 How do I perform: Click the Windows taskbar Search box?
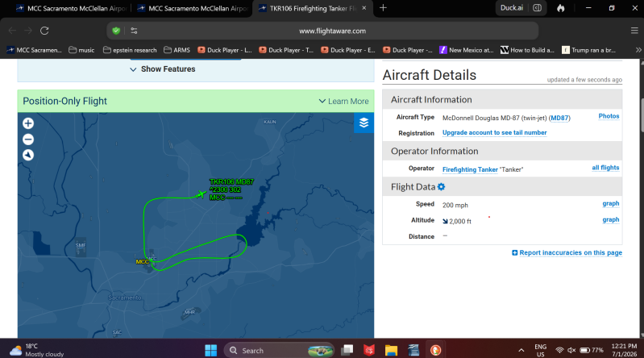[280, 350]
